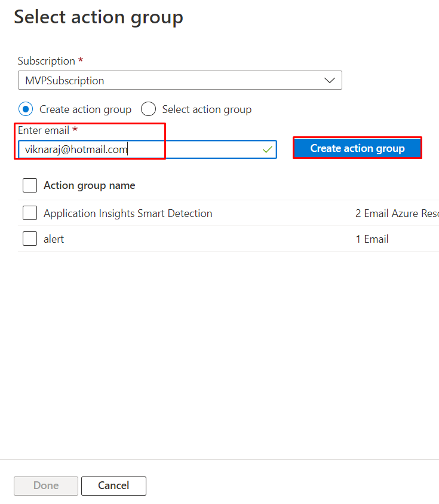Viewport: 439px width, 504px height.
Task: Check the Application Insights Smart Detection checkbox
Action: point(30,213)
